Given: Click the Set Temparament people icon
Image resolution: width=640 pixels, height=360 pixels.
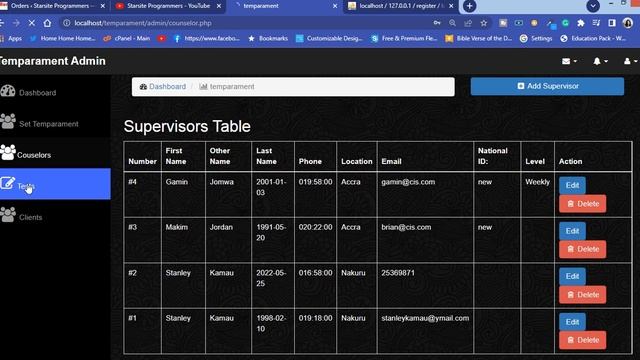Looking at the screenshot, I should (x=8, y=121).
